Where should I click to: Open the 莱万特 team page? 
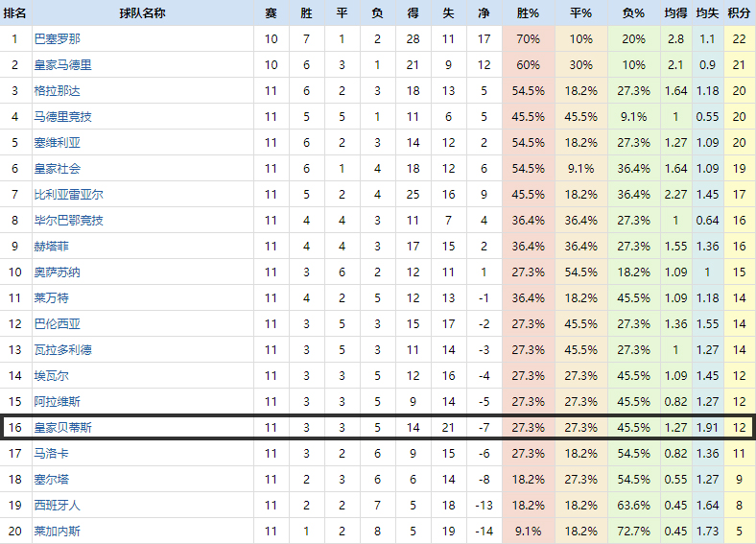(x=51, y=298)
